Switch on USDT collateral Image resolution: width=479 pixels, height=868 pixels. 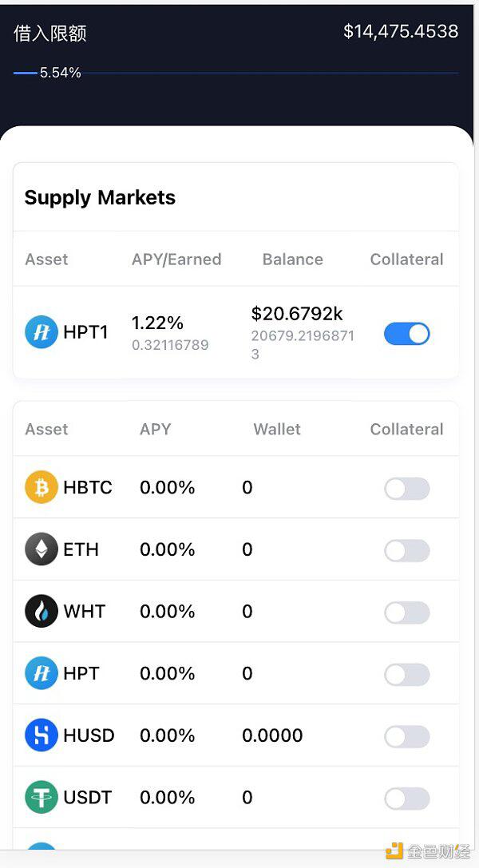click(406, 799)
